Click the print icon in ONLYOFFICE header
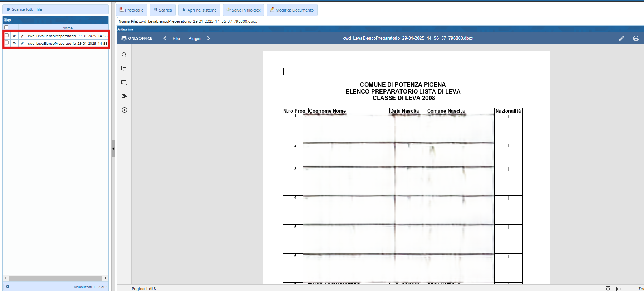 [x=636, y=38]
